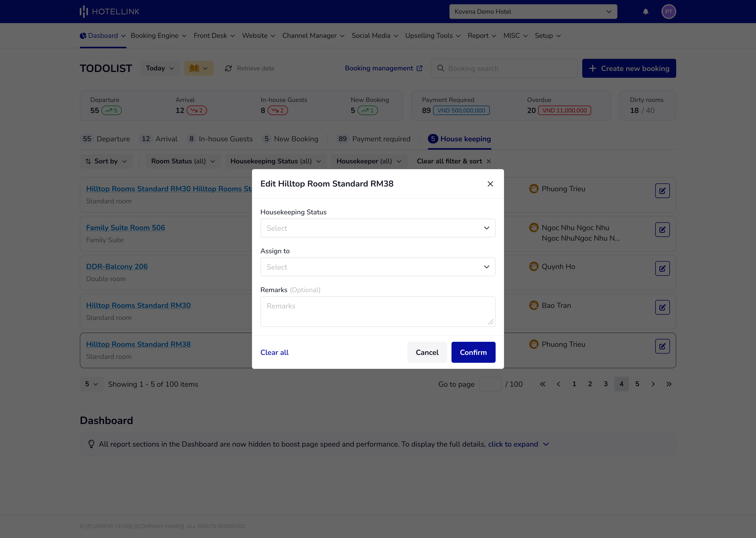The image size is (756, 538).
Task: Click the edit pencil icon on Quynh Ho row
Action: (x=662, y=268)
